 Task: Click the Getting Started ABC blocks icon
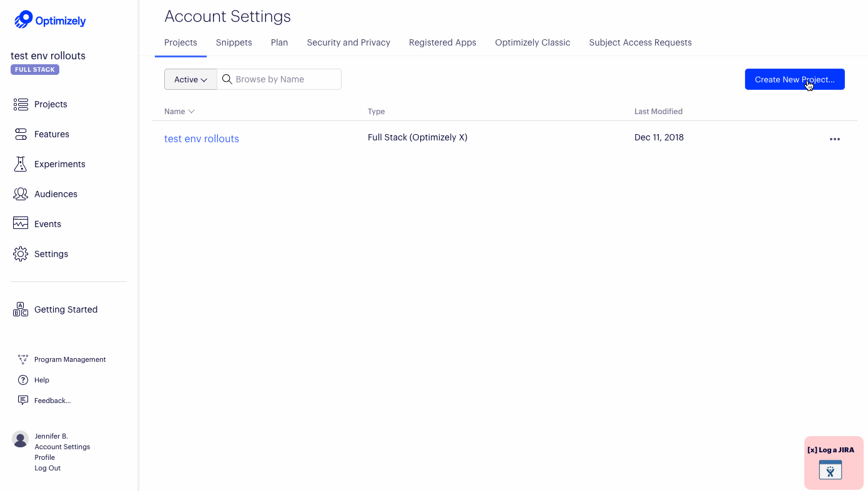pos(21,309)
